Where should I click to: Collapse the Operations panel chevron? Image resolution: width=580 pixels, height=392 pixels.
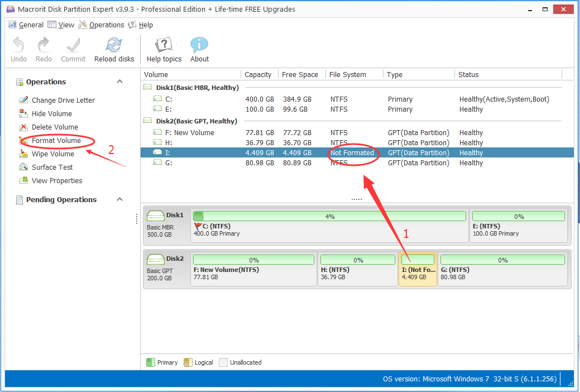[x=119, y=82]
